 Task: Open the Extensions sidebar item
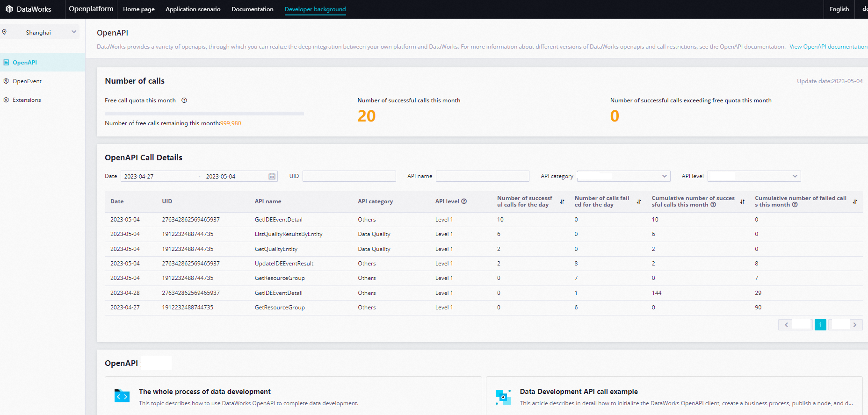[43, 100]
